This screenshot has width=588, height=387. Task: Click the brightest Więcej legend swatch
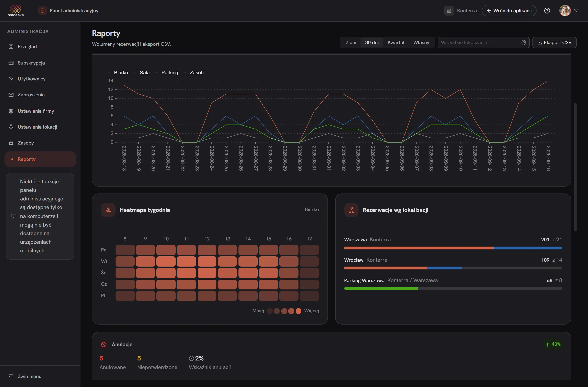point(298,311)
